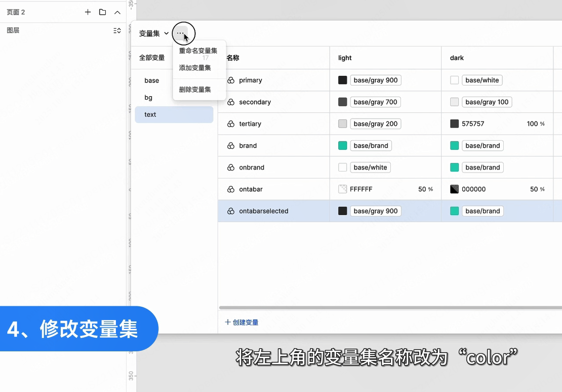Screen dimensions: 562x392
Task: Click 创建变量 to add a variable
Action: click(242, 323)
